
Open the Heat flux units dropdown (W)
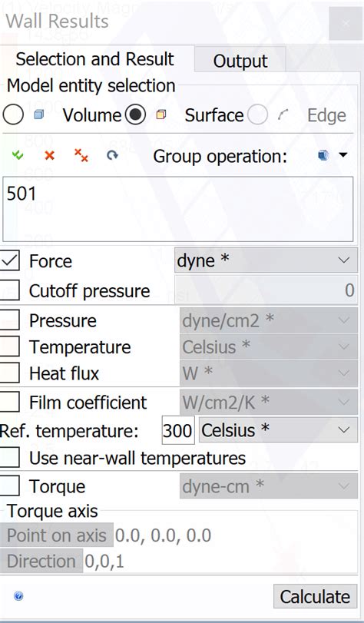tap(269, 373)
